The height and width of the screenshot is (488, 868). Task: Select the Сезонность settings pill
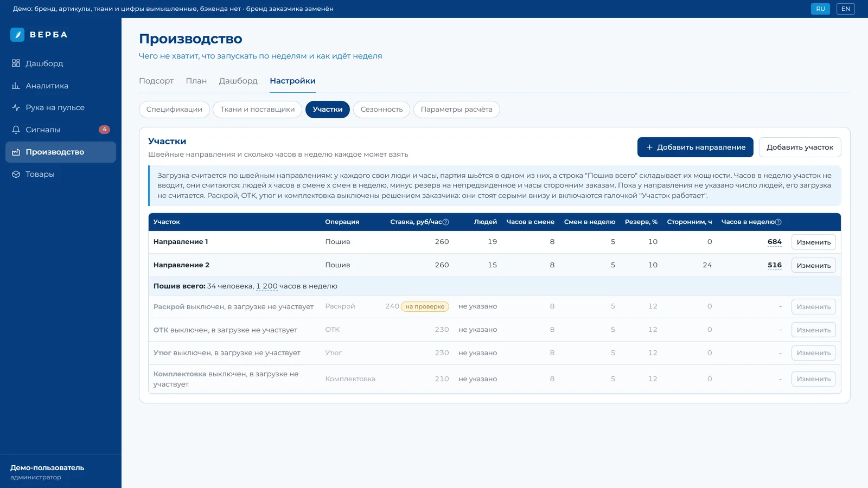tap(382, 110)
